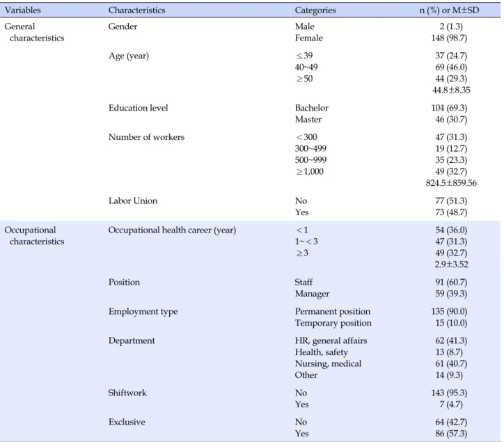Select the value '143 (95.3)'
The image size is (504, 442).
[x=449, y=393]
